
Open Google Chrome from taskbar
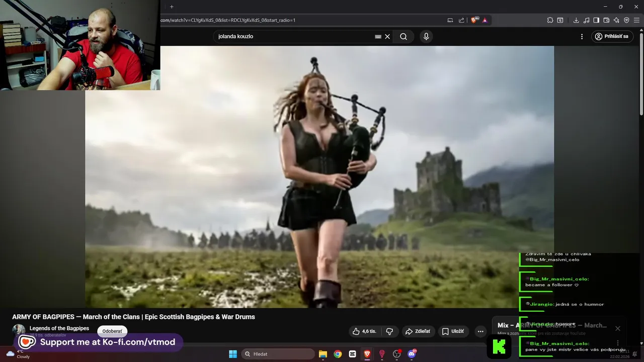[338, 354]
